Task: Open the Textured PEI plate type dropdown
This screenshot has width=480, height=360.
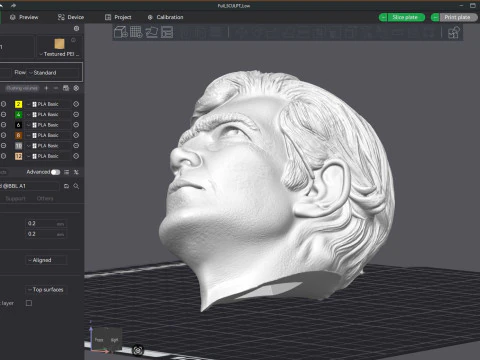Action: (x=59, y=54)
